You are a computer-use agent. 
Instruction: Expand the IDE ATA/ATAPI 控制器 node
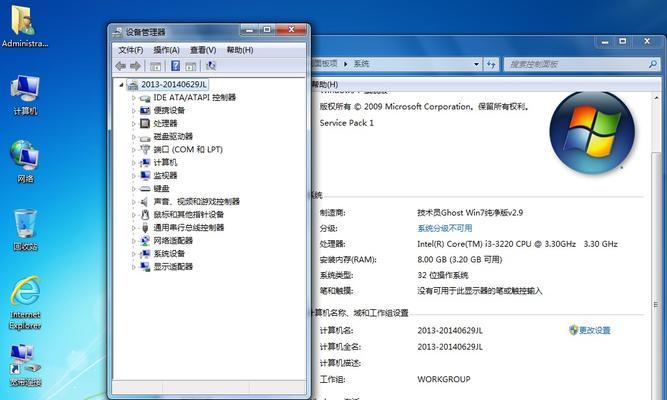point(134,98)
